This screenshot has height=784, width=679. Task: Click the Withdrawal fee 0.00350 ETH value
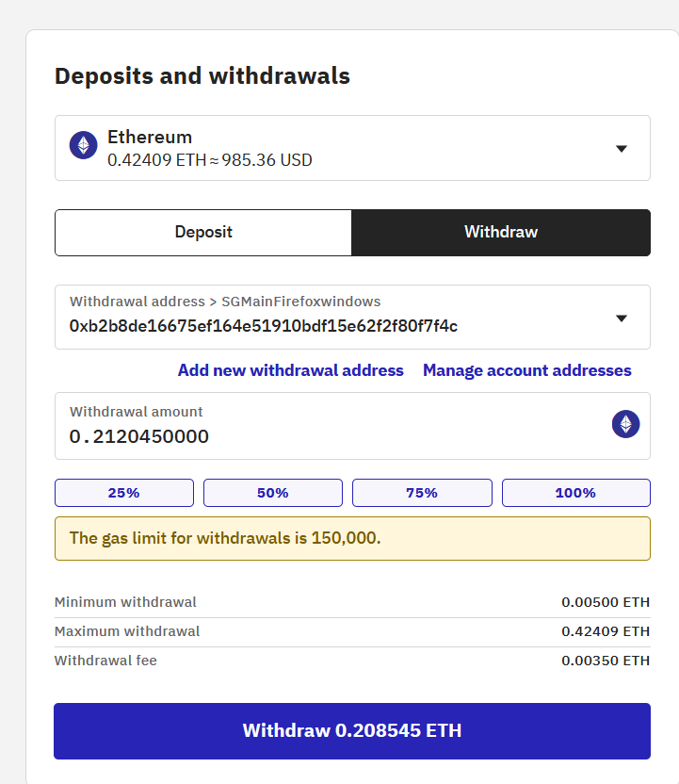[x=606, y=661]
